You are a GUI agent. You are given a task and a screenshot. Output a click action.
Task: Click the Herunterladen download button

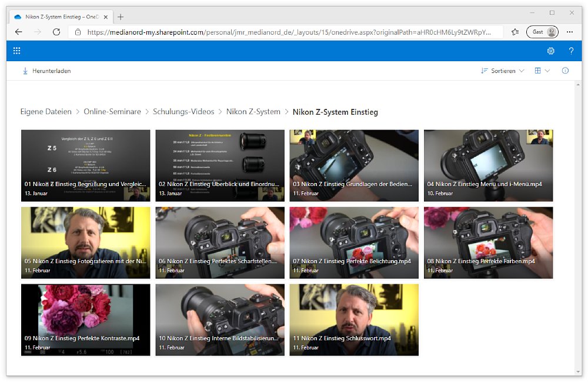47,71
